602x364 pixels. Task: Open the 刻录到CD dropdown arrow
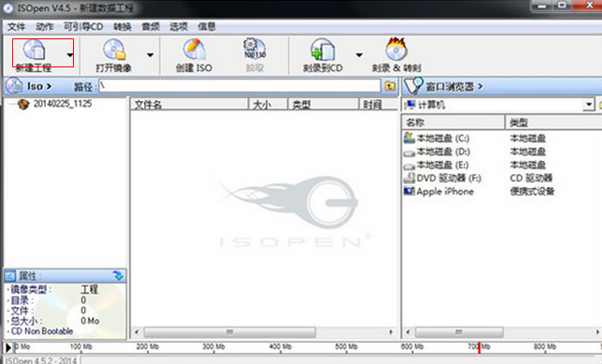pos(359,55)
